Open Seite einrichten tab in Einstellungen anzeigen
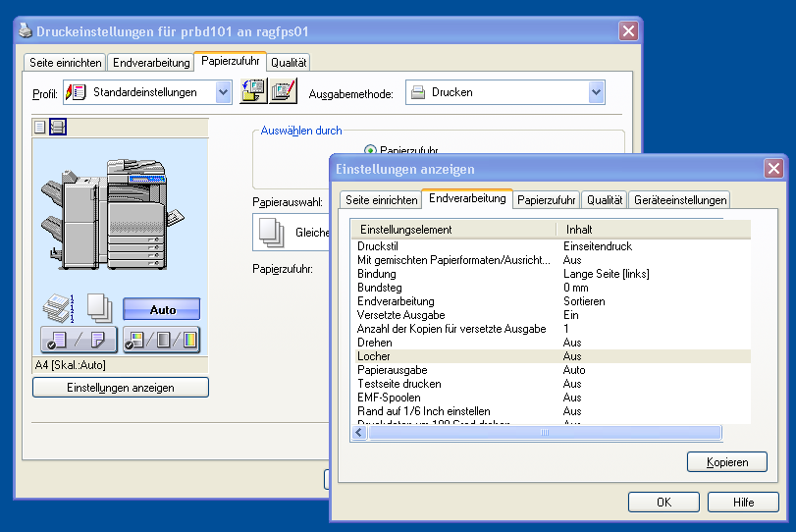 coord(381,200)
